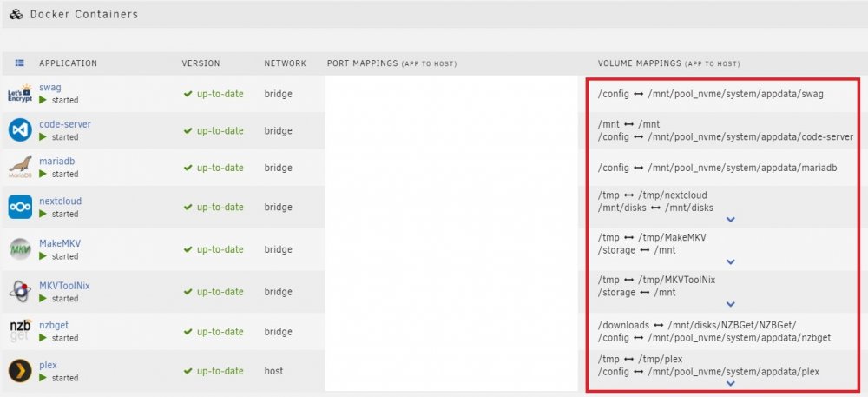
Task: Click code-server up-to-date version status
Action: [x=214, y=130]
